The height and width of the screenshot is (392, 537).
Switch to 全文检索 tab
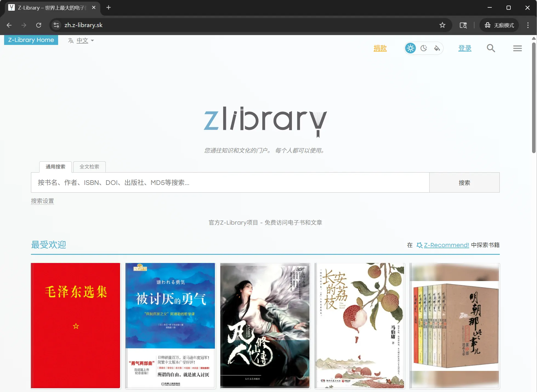[89, 167]
